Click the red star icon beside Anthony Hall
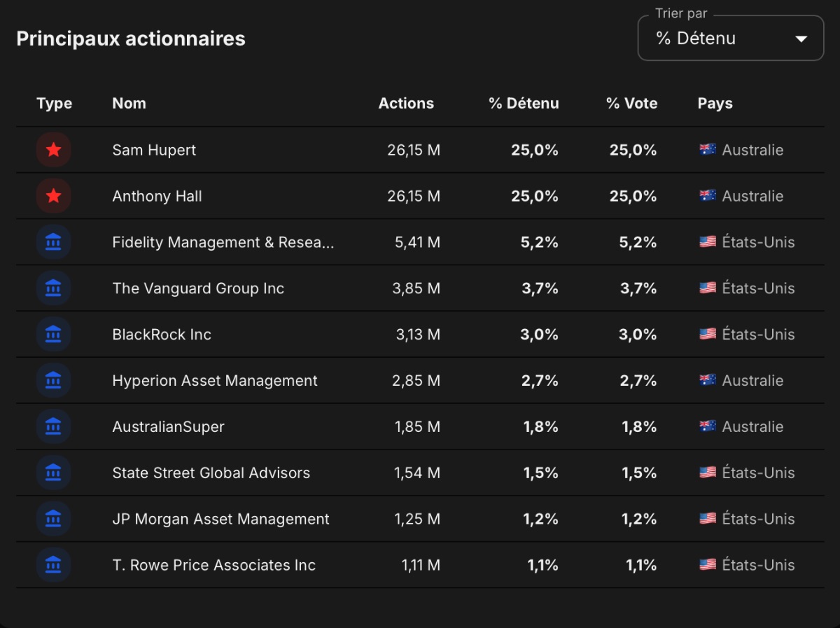The width and height of the screenshot is (840, 628). point(54,196)
